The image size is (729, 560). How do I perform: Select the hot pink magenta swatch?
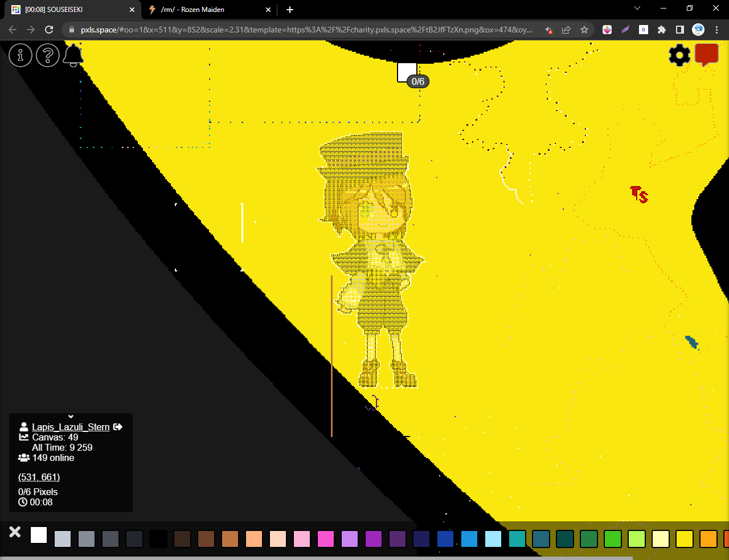click(326, 539)
